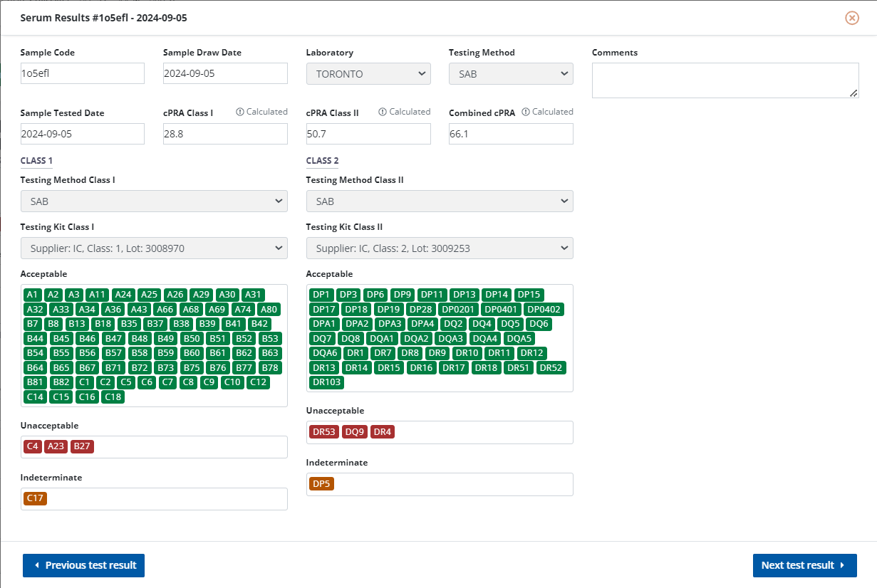Screen dimensions: 877x588
Task: Click the Sample Code input field
Action: coord(83,73)
